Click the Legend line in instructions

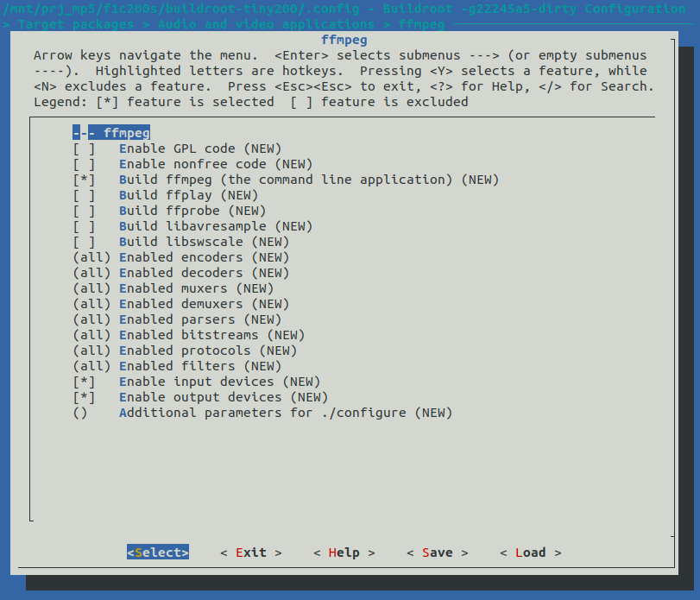pos(251,102)
